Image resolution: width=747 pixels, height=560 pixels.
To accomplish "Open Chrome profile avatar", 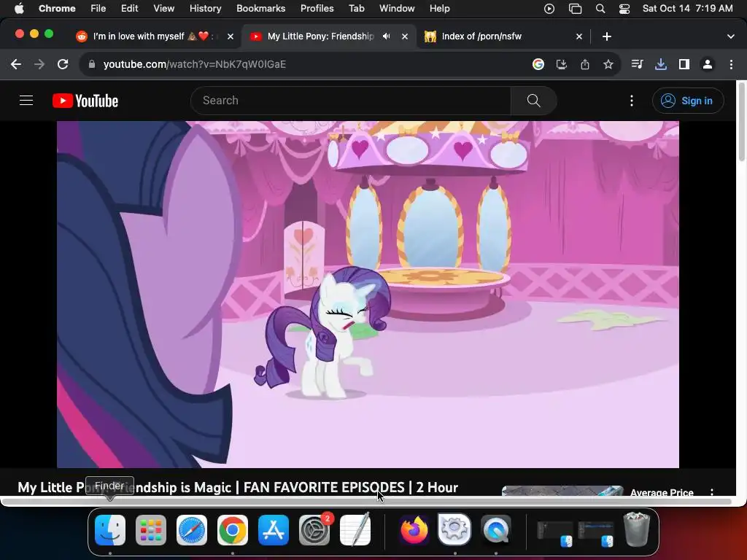I will click(708, 64).
